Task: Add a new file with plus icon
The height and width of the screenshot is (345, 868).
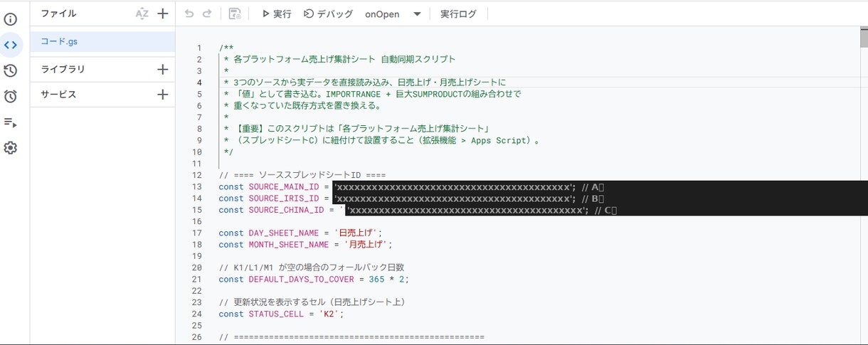Action: tap(162, 14)
